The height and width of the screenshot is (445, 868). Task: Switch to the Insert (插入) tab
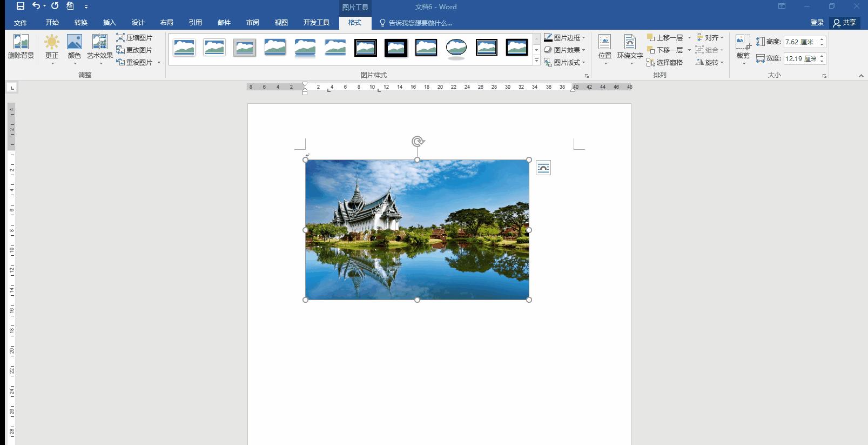tap(110, 23)
